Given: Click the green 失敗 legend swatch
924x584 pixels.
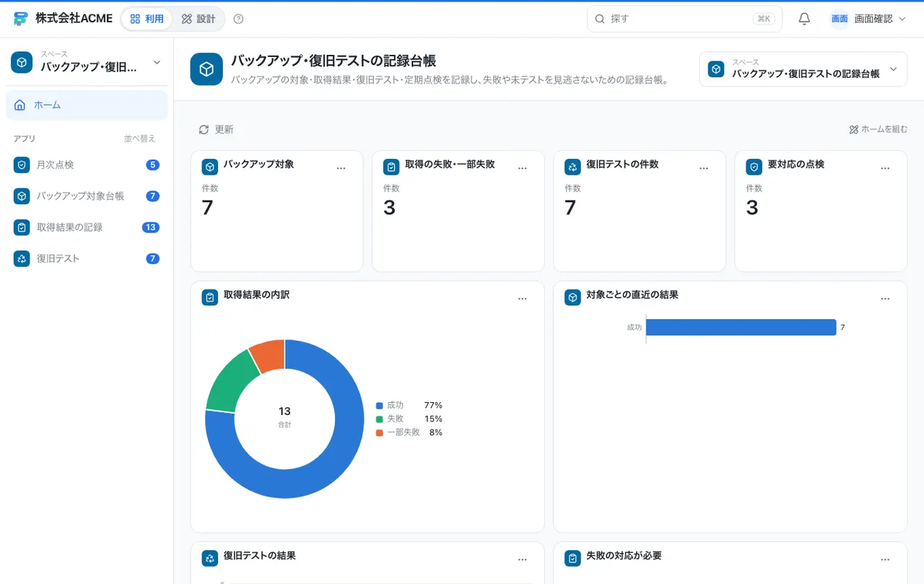Looking at the screenshot, I should pos(379,419).
